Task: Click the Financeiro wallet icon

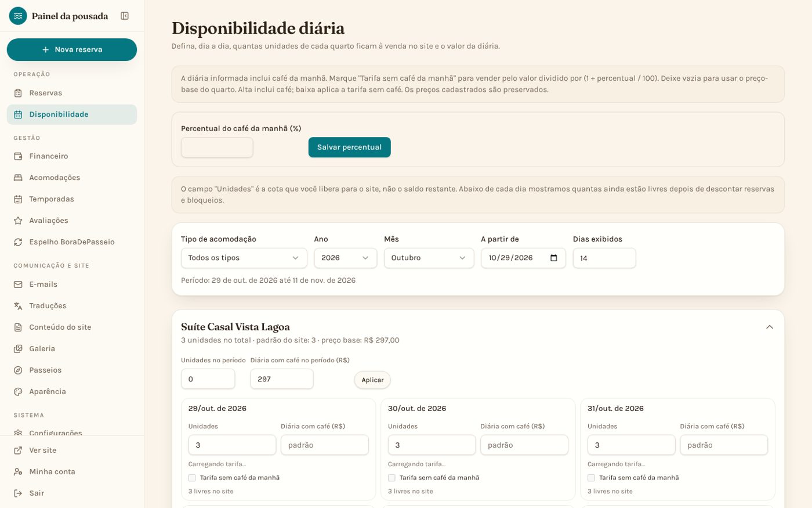Action: (x=18, y=156)
